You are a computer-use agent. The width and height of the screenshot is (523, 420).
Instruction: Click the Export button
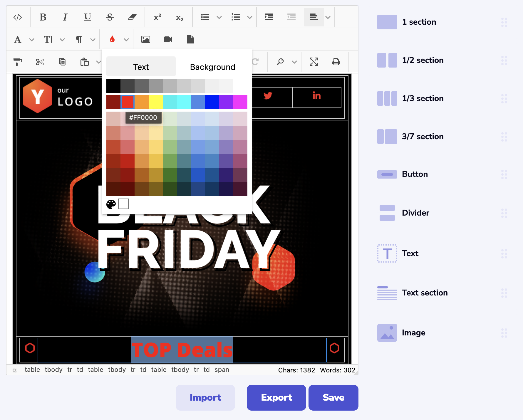276,398
